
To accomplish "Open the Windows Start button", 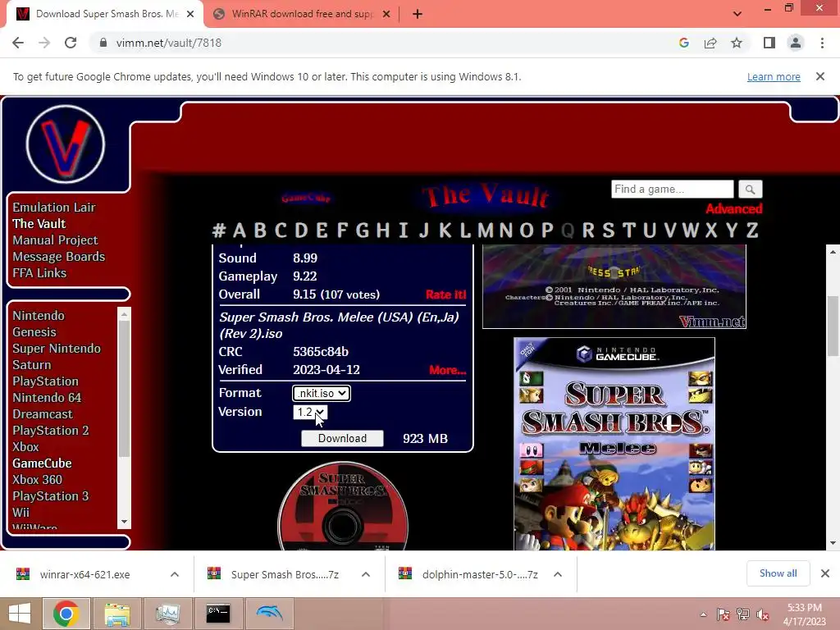I will [20, 614].
